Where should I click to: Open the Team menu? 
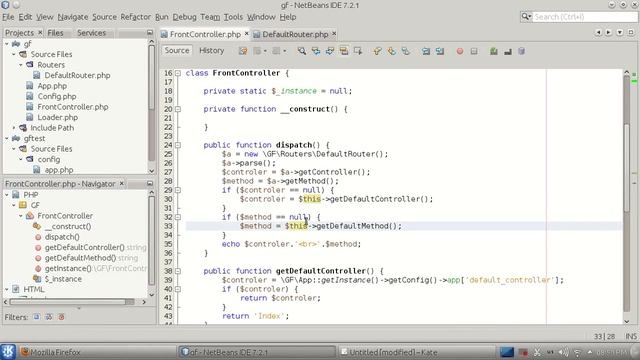210,17
